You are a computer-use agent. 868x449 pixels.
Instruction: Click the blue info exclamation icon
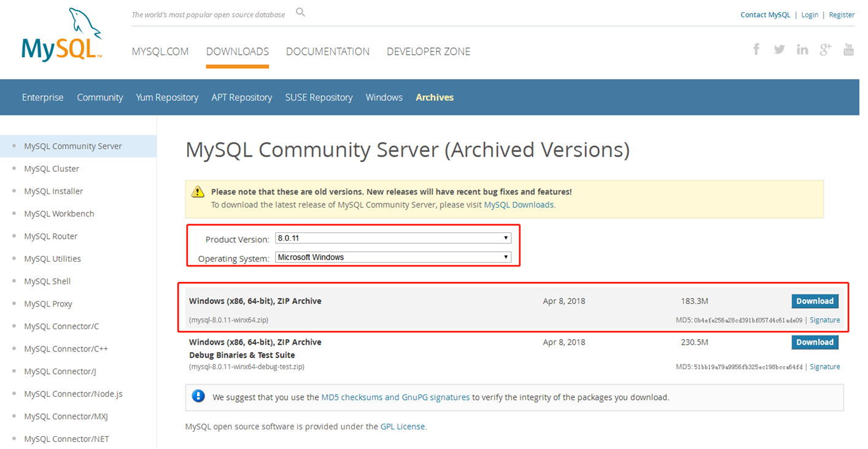point(198,396)
